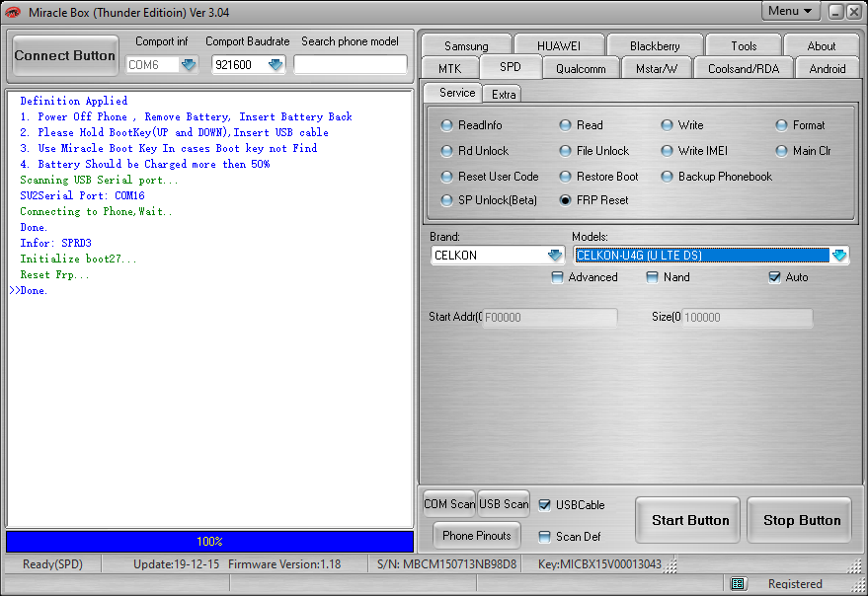Focus the Search phone model field

point(351,65)
